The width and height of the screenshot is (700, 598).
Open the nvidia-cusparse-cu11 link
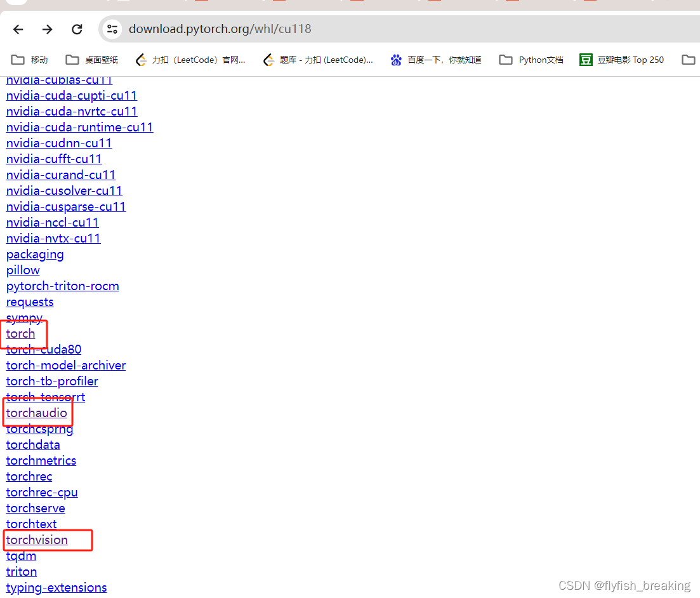[66, 206]
